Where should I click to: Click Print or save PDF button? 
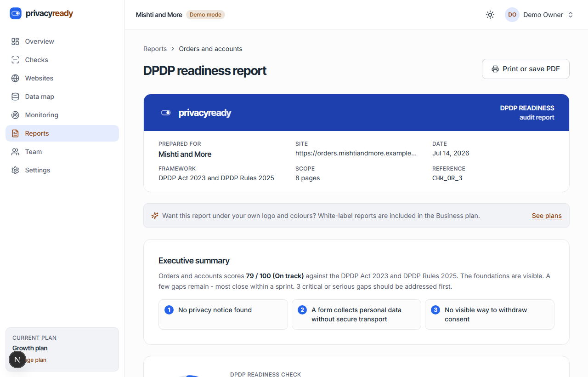(x=526, y=69)
